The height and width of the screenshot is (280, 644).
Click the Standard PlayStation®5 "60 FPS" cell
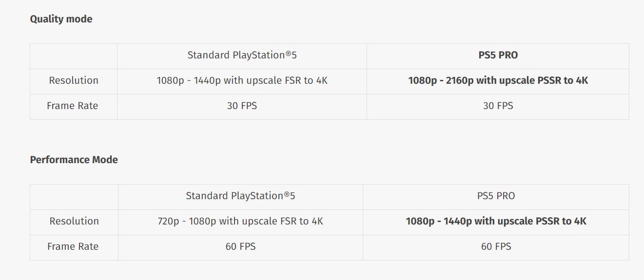[x=240, y=246]
